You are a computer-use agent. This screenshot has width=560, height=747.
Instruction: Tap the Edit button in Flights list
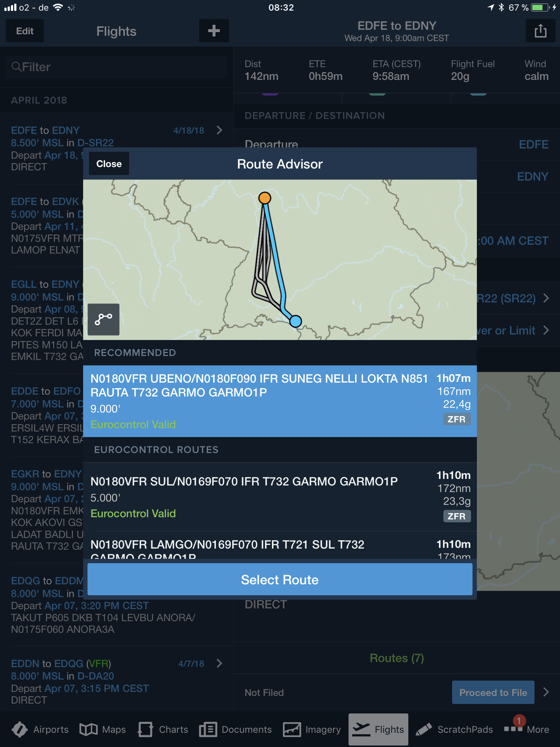(x=25, y=31)
